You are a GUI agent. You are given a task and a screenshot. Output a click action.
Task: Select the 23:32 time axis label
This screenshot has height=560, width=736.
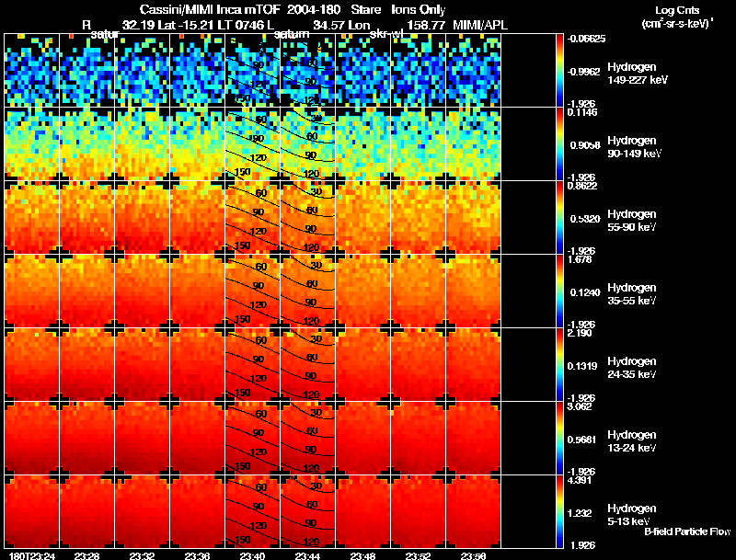click(143, 556)
